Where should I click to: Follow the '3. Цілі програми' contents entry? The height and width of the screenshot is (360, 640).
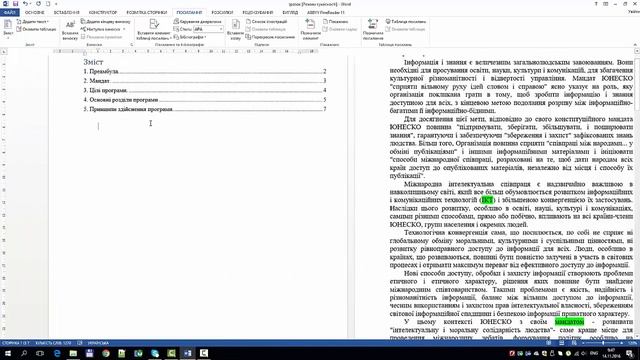click(x=205, y=90)
